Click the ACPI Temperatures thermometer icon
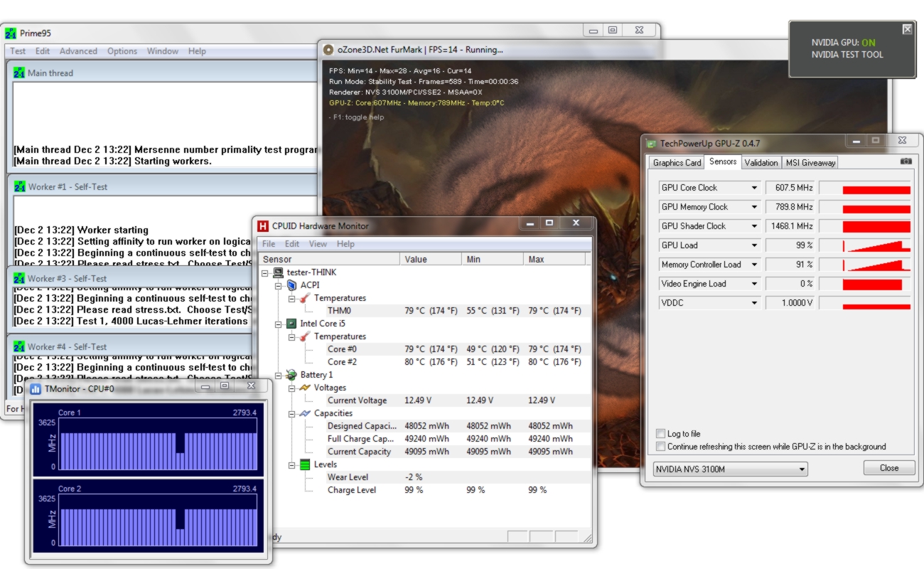 tap(304, 298)
